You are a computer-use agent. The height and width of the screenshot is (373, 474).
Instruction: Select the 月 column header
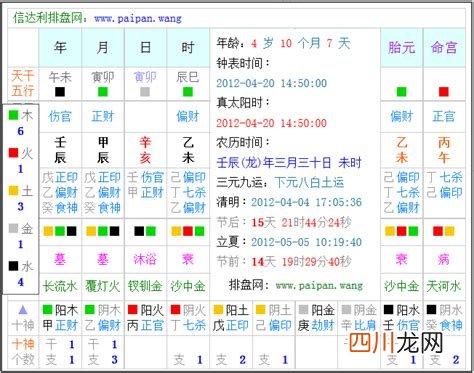(103, 48)
